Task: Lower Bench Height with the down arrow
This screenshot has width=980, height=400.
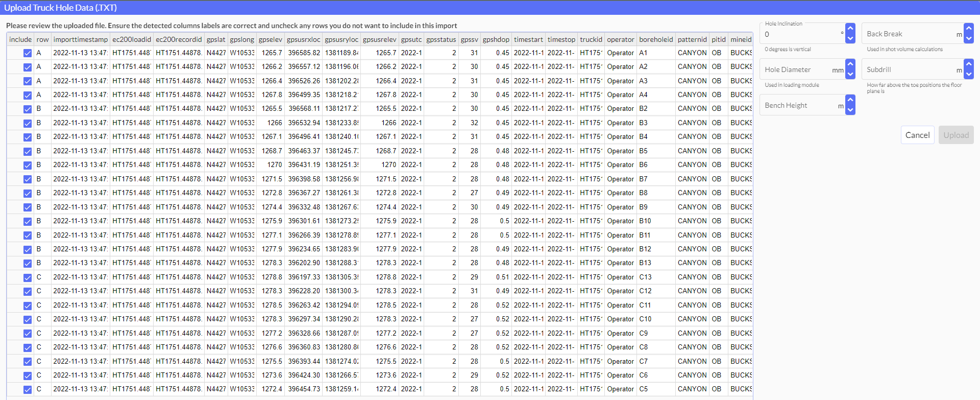Action: [x=850, y=110]
